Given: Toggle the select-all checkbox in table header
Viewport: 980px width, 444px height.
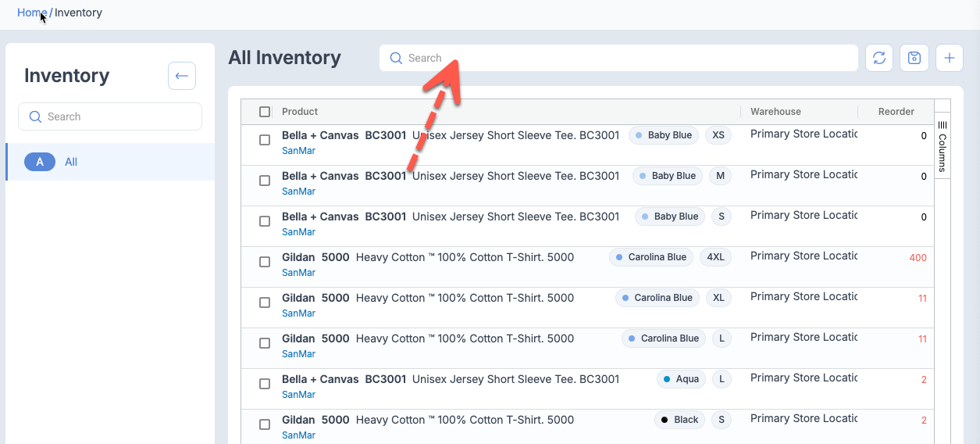Looking at the screenshot, I should (265, 112).
